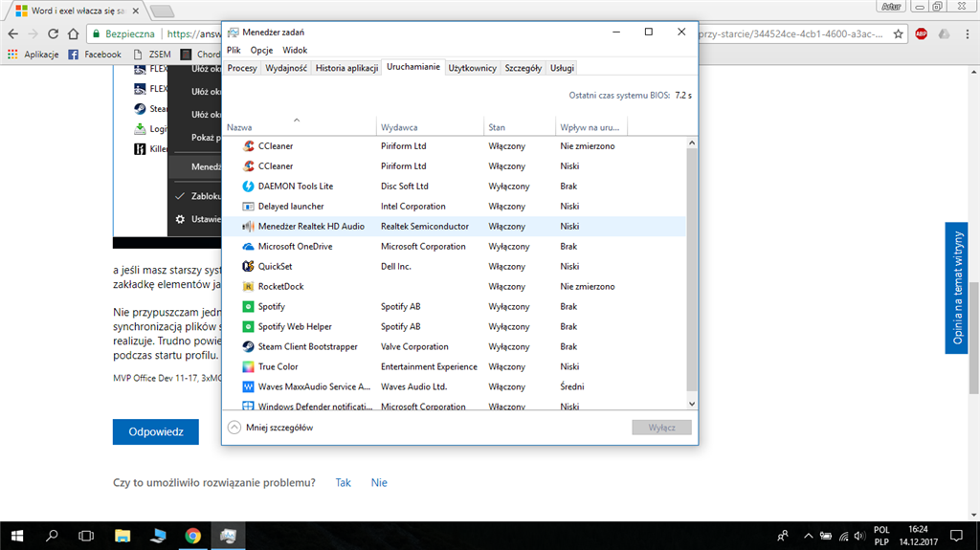This screenshot has width=980, height=550.
Task: Open Chrome home page icon
Action: pos(73,33)
